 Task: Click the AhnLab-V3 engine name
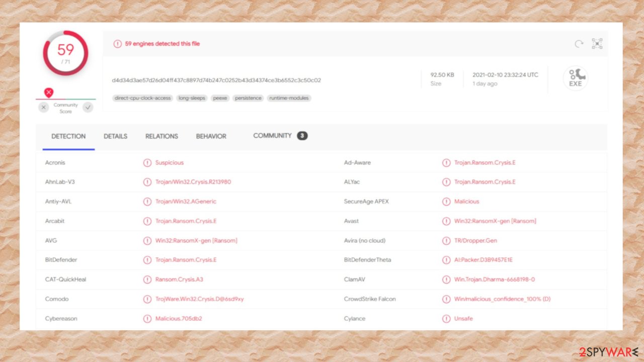point(60,182)
